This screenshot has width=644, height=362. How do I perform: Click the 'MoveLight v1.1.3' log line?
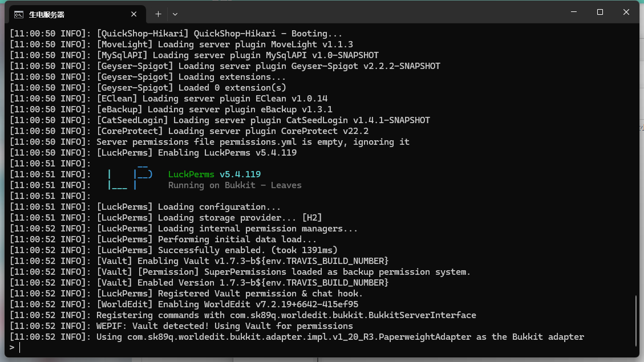pyautogui.click(x=181, y=44)
